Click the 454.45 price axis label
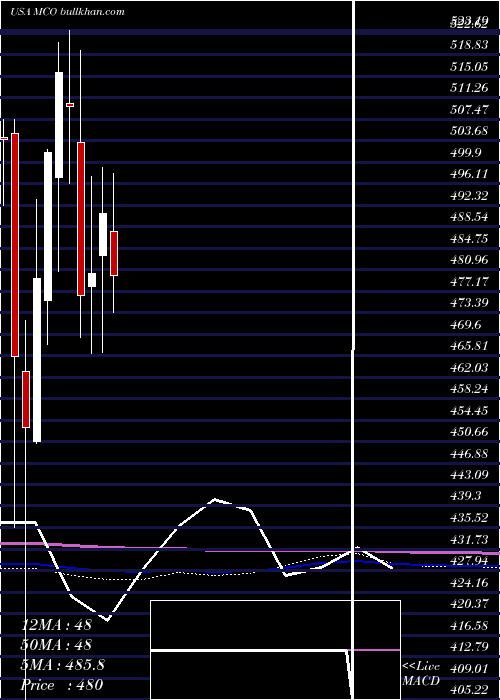The height and width of the screenshot is (700, 500). tap(469, 411)
